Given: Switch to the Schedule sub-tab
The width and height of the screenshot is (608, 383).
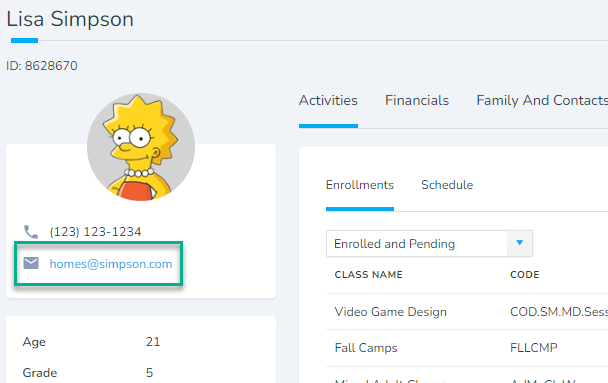Looking at the screenshot, I should coord(447,185).
